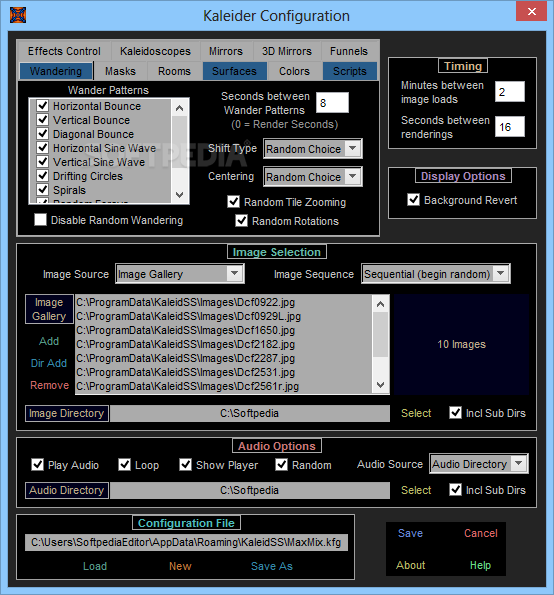Select the Wandering tab
The width and height of the screenshot is (554, 595).
pos(56,71)
